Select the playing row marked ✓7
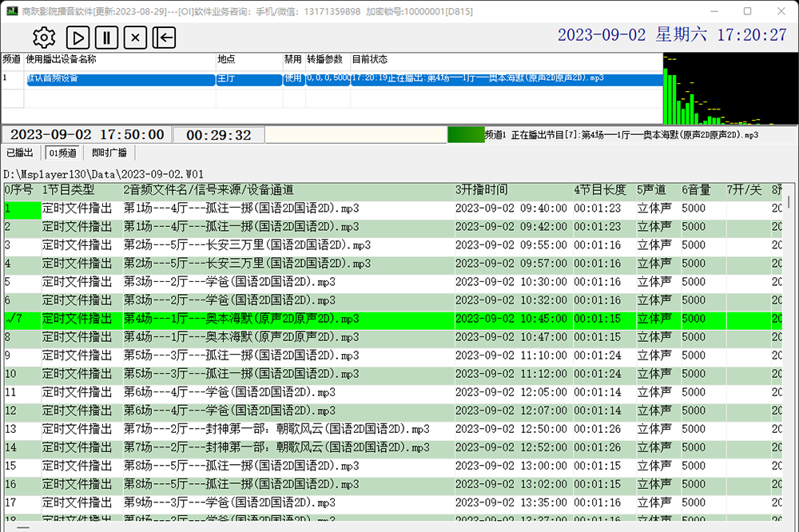 (393, 319)
